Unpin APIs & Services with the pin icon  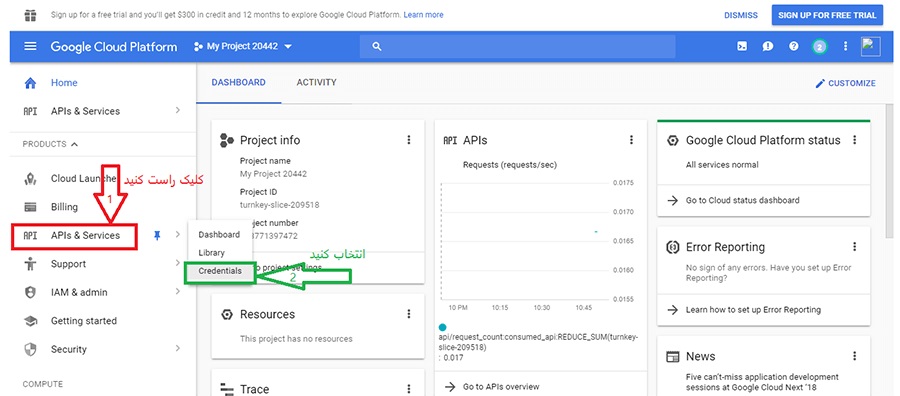[157, 235]
